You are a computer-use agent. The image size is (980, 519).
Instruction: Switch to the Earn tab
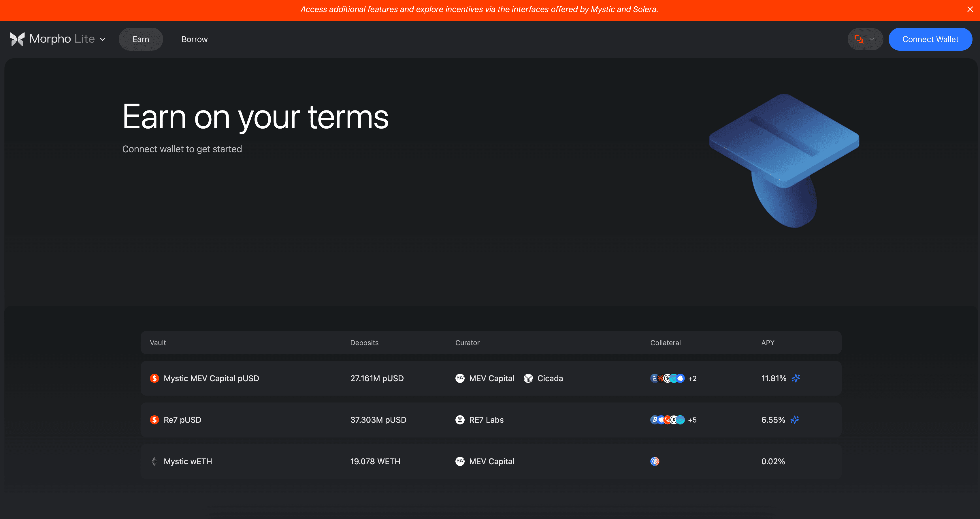(x=141, y=39)
